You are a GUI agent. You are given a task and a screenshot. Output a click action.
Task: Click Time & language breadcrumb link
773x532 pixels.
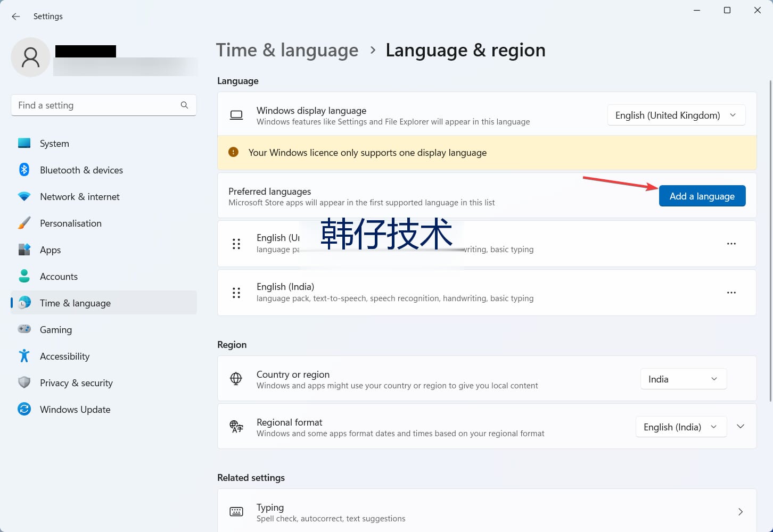pos(287,50)
